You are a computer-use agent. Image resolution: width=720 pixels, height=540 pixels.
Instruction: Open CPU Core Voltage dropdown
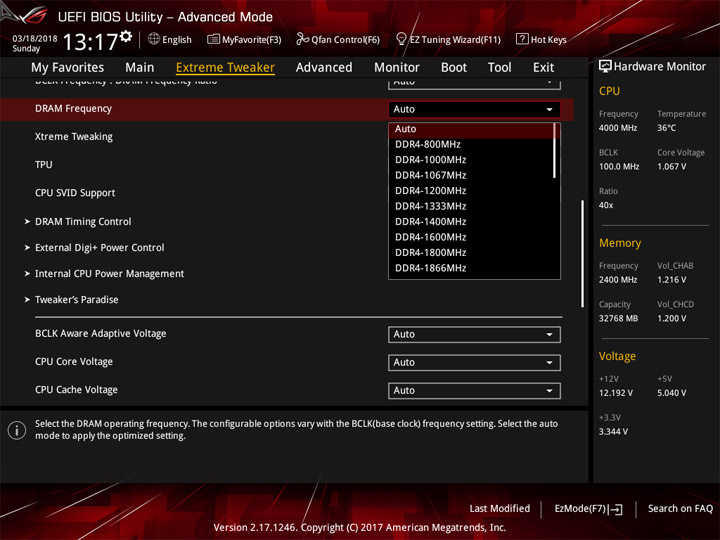point(474,362)
